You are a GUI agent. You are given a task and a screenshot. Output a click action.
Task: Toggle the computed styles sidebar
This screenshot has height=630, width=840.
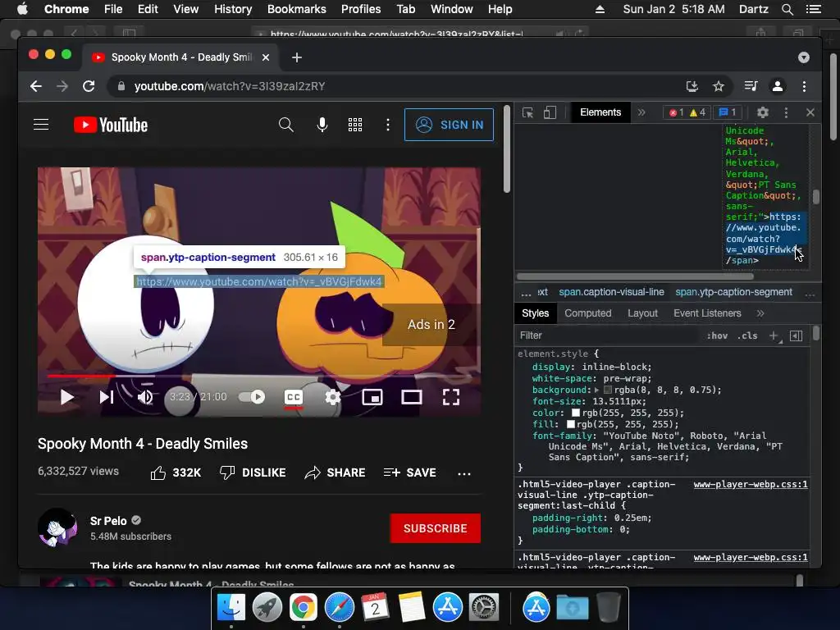(797, 336)
